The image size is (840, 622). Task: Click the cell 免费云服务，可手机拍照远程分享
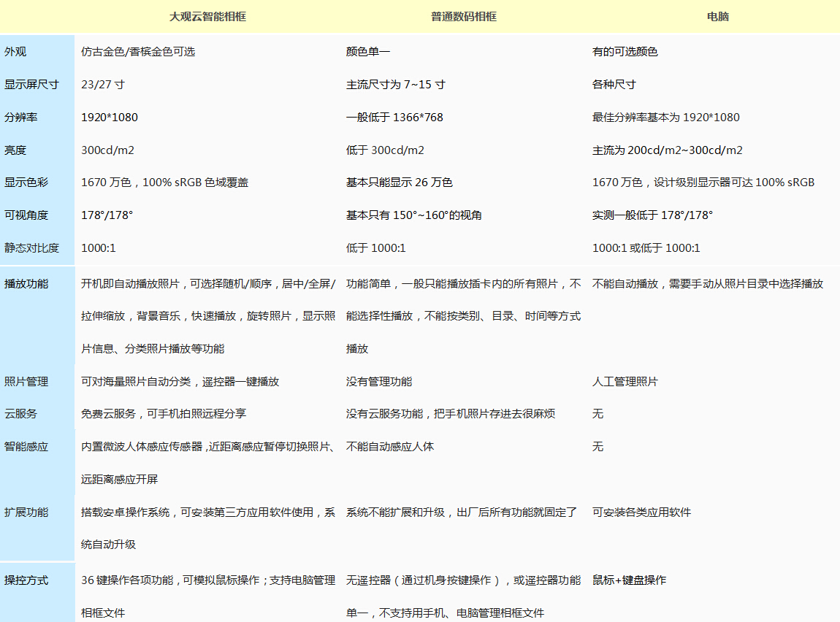pyautogui.click(x=164, y=414)
